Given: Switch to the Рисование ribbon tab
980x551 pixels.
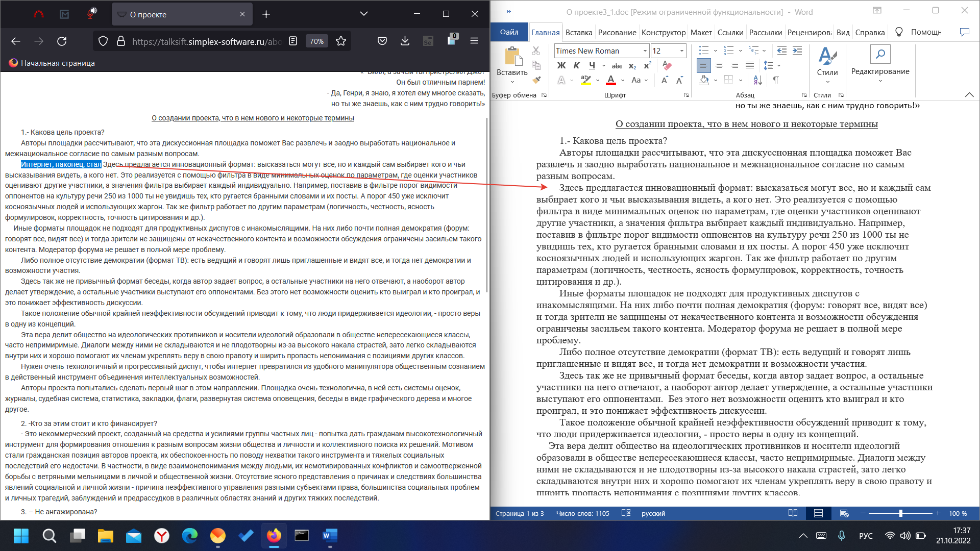Looking at the screenshot, I should pyautogui.click(x=617, y=32).
